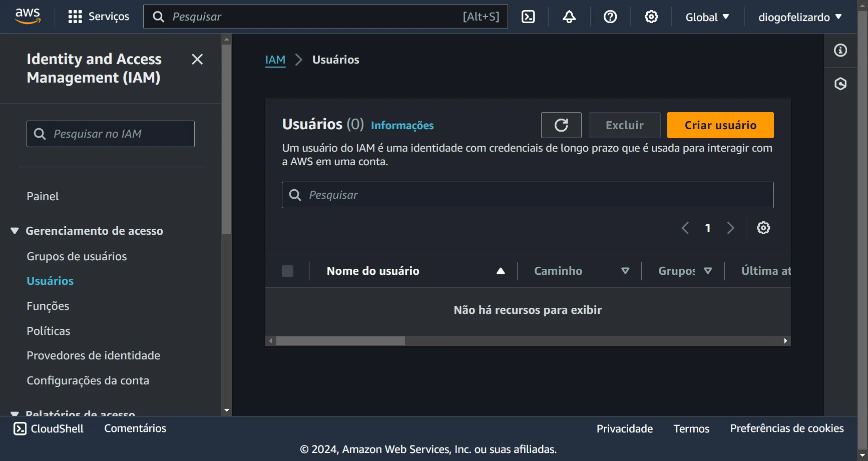Open Políticas in the sidebar
This screenshot has height=461, width=868.
click(x=49, y=331)
